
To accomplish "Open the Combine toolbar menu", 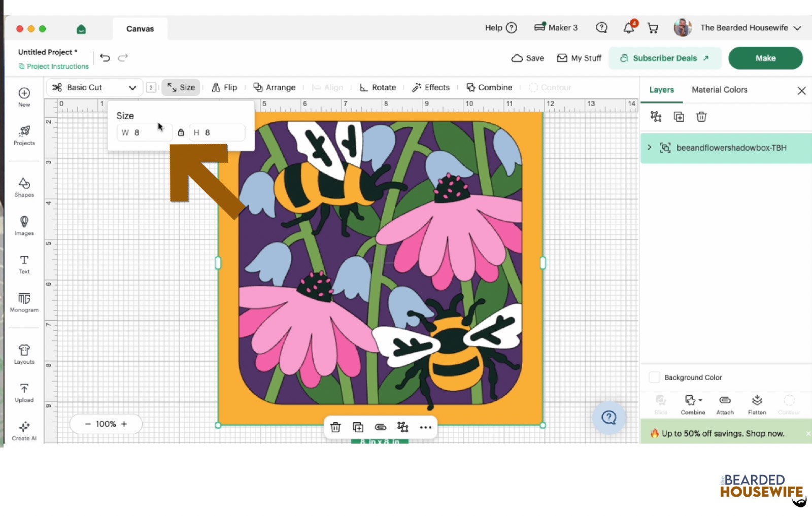I will pos(489,87).
